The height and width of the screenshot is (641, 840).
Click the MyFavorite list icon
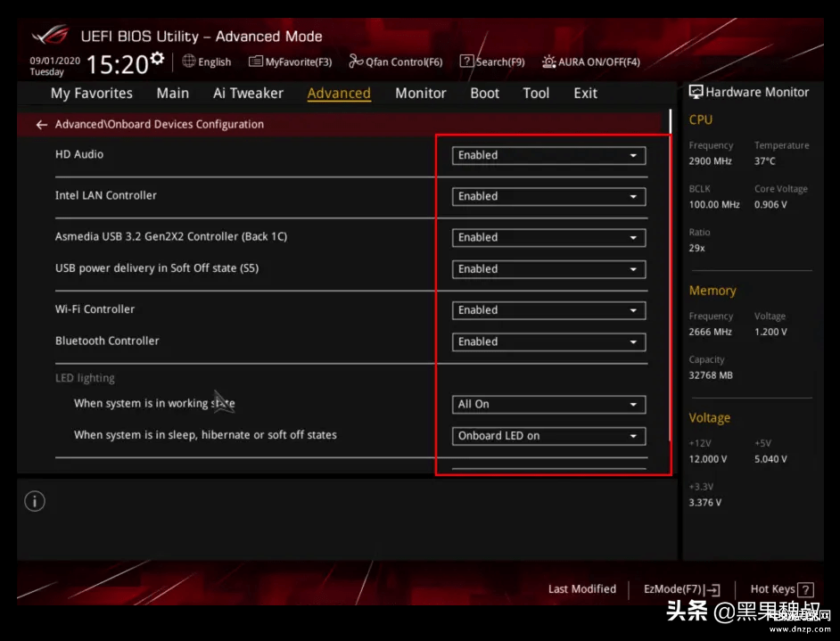(x=256, y=62)
